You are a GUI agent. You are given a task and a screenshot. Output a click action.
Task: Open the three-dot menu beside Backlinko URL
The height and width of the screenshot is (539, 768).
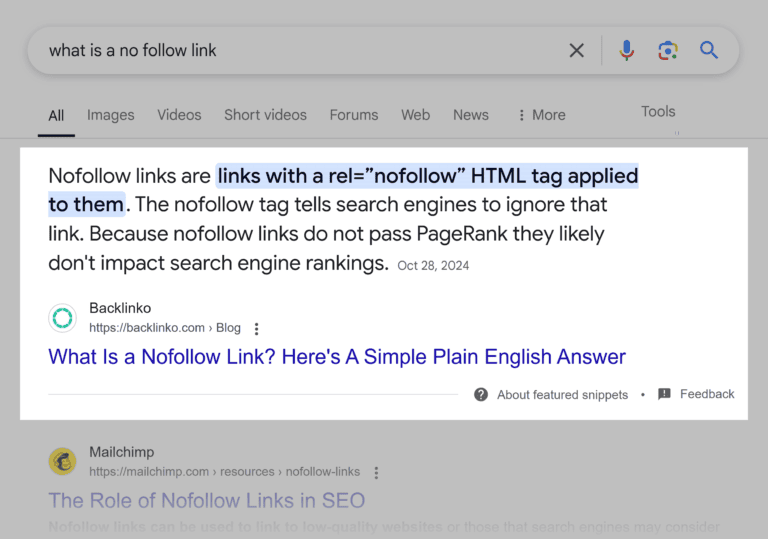coord(257,329)
